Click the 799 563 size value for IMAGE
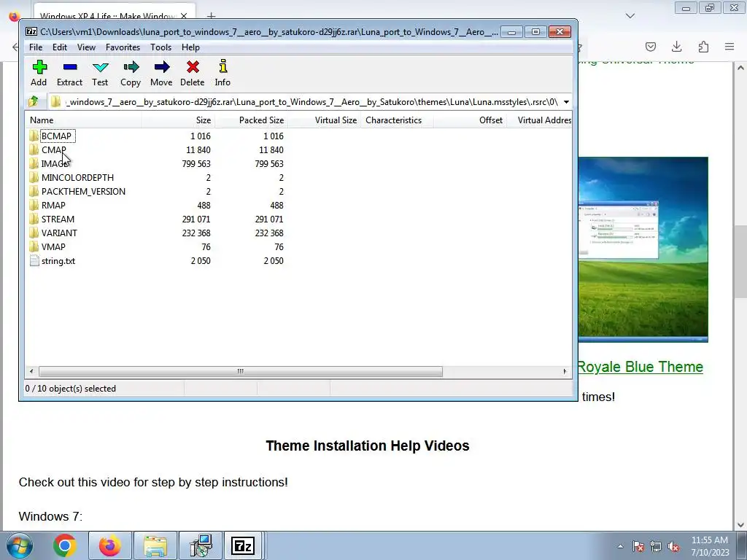Viewport: 747px width, 560px height. click(196, 164)
